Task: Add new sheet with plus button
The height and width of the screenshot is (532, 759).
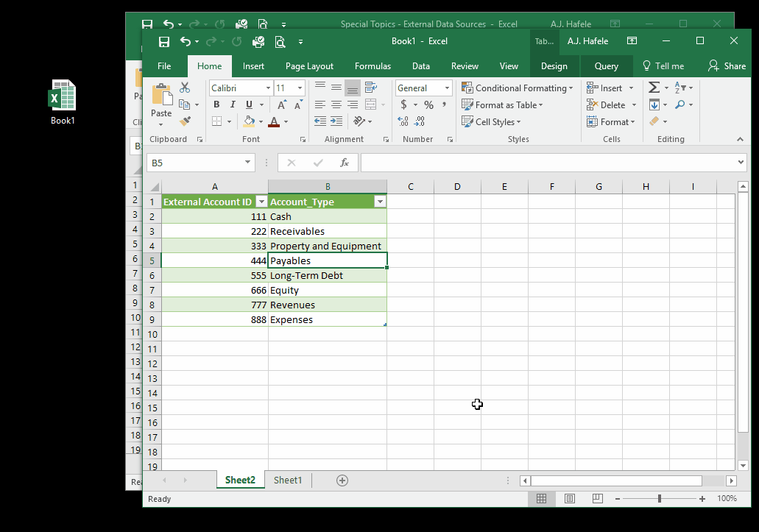Action: pyautogui.click(x=342, y=480)
